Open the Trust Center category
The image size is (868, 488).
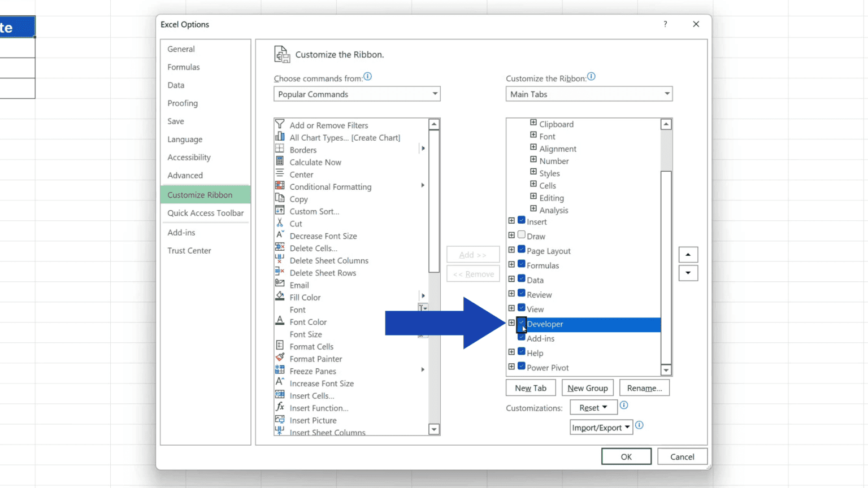pos(206,251)
